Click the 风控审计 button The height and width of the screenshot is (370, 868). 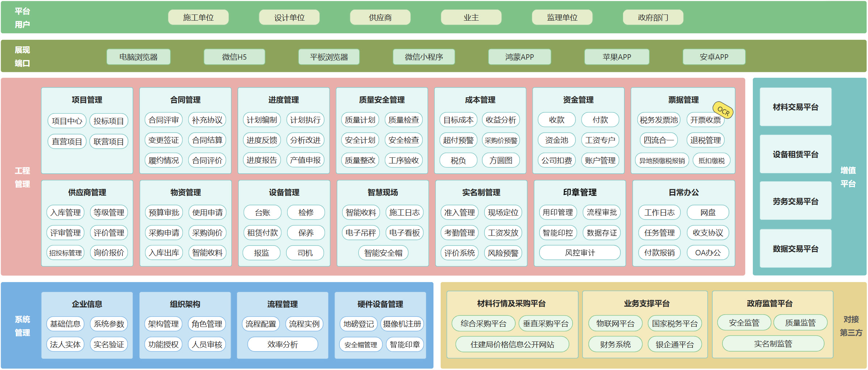[579, 253]
